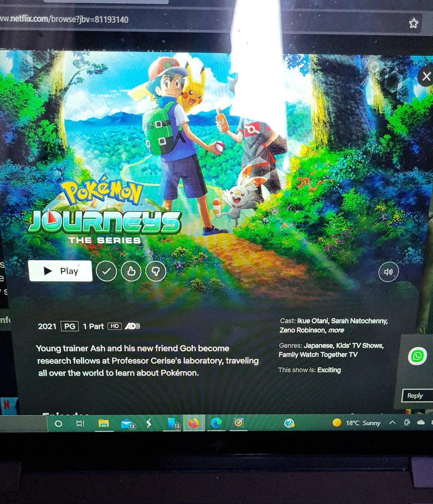Open the Kids' TV Shows genre
The image size is (433, 504).
pos(360,346)
